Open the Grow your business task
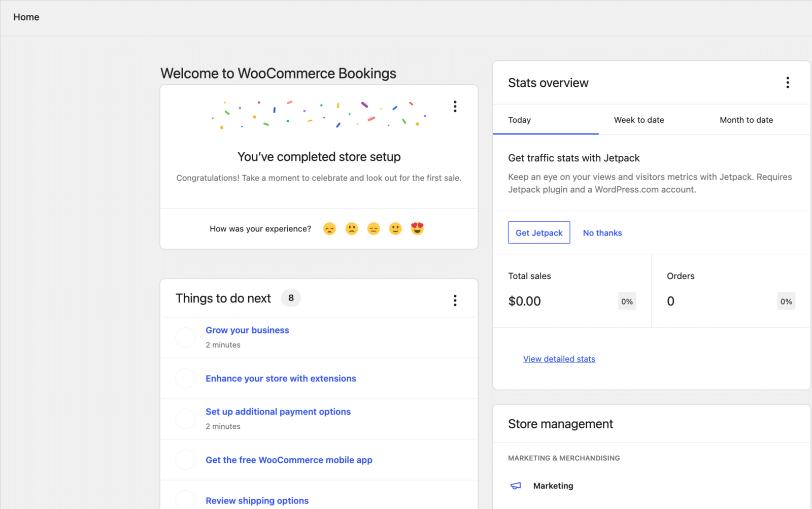 coord(247,330)
